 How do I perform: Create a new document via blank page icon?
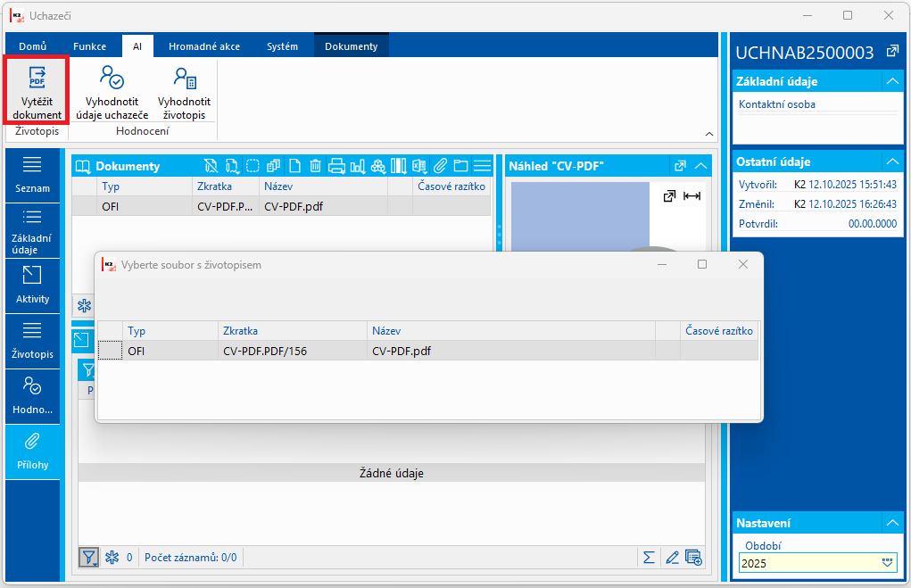click(294, 166)
